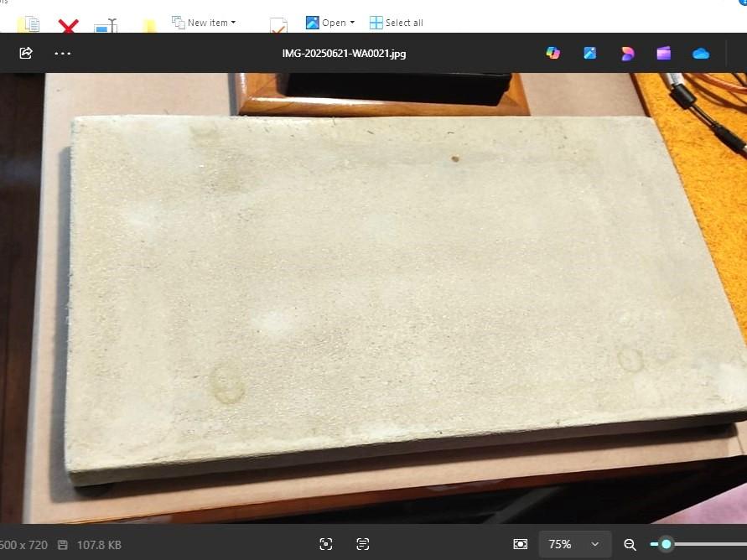Click the Share icon in Photos

tap(26, 53)
